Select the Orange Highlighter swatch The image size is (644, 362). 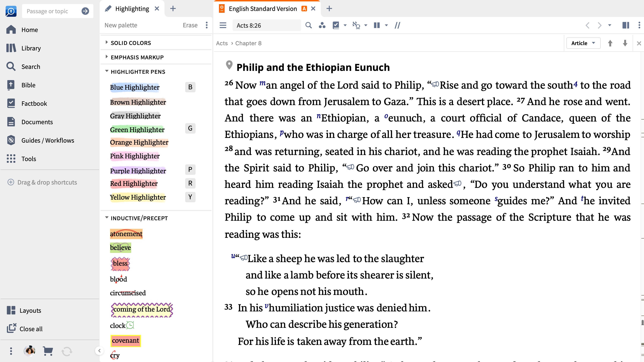tap(139, 142)
